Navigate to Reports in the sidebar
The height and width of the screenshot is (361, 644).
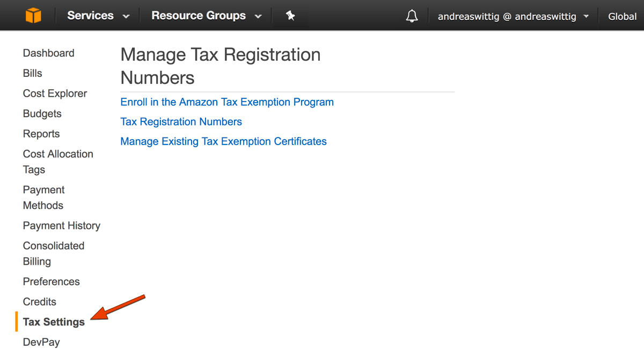click(x=41, y=134)
